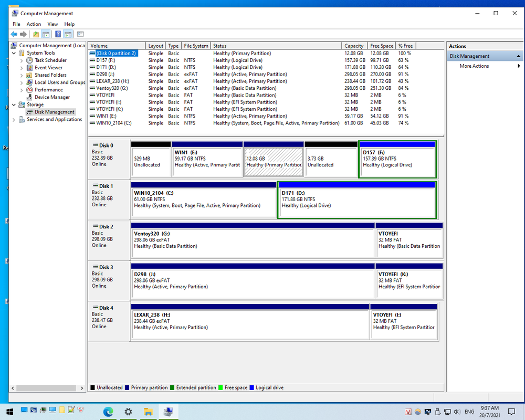Expand Local Users and Groups node arrow
Viewport: 525px width, 420px height.
point(22,83)
